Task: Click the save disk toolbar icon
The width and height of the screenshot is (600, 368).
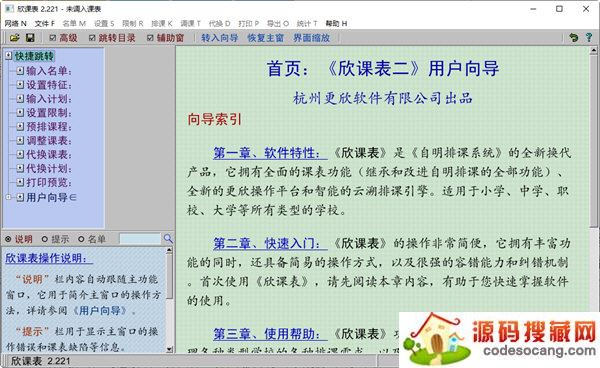Action: tap(30, 38)
